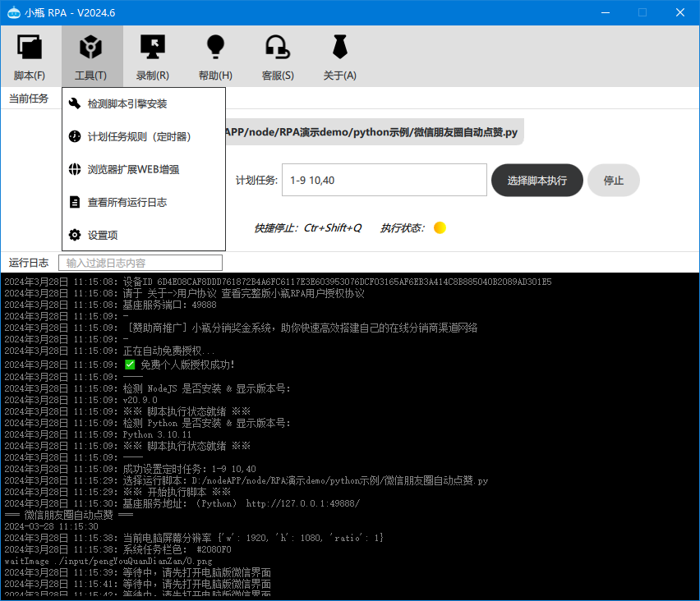Click log line 基座服务端口: 49888

(x=110, y=305)
